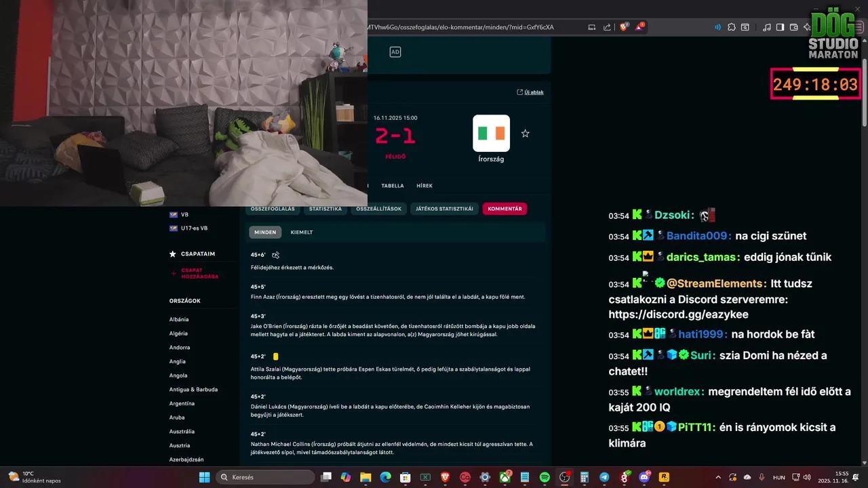This screenshot has height=488, width=868.
Task: Open the HÍREK tab
Action: (x=425, y=186)
